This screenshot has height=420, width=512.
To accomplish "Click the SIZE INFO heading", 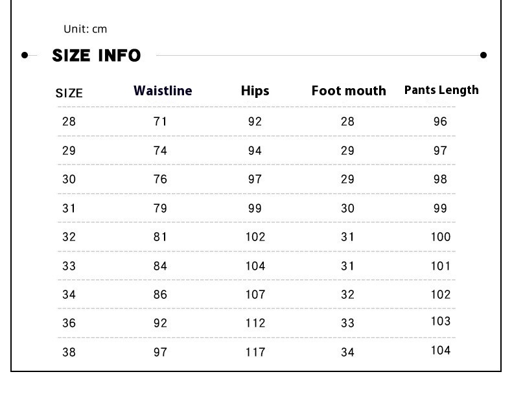I will click(x=96, y=56).
